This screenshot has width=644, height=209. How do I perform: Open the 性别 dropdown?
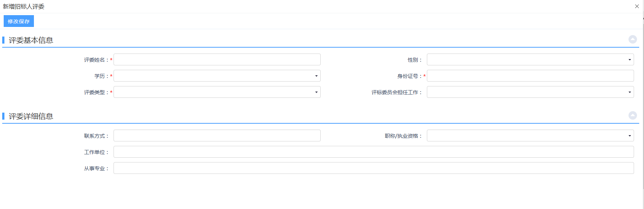click(x=530, y=60)
